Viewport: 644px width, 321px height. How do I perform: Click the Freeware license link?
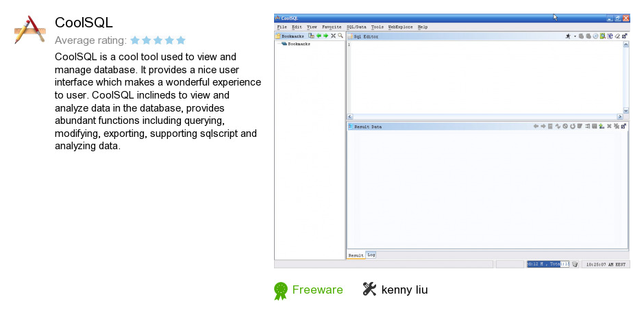[317, 290]
